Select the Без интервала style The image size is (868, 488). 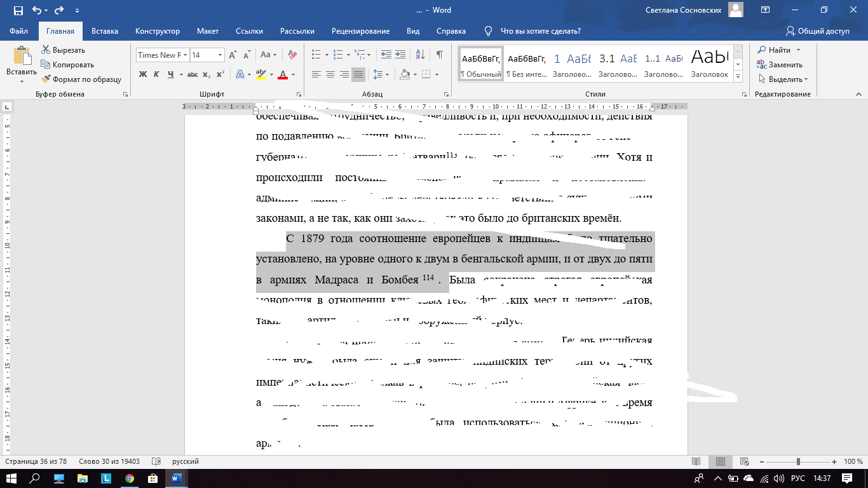pos(527,64)
